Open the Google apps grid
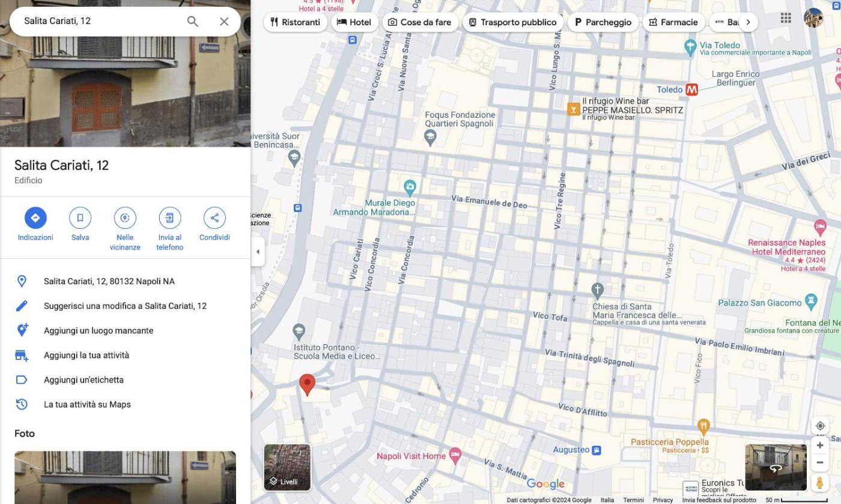The height and width of the screenshot is (504, 841). [786, 18]
